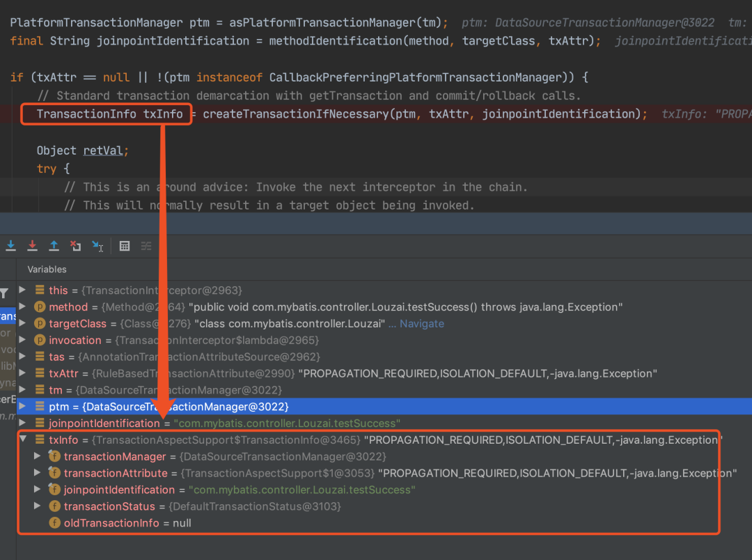This screenshot has width=752, height=560.
Task: Select the 'txAttr' variable row
Action: 384,373
